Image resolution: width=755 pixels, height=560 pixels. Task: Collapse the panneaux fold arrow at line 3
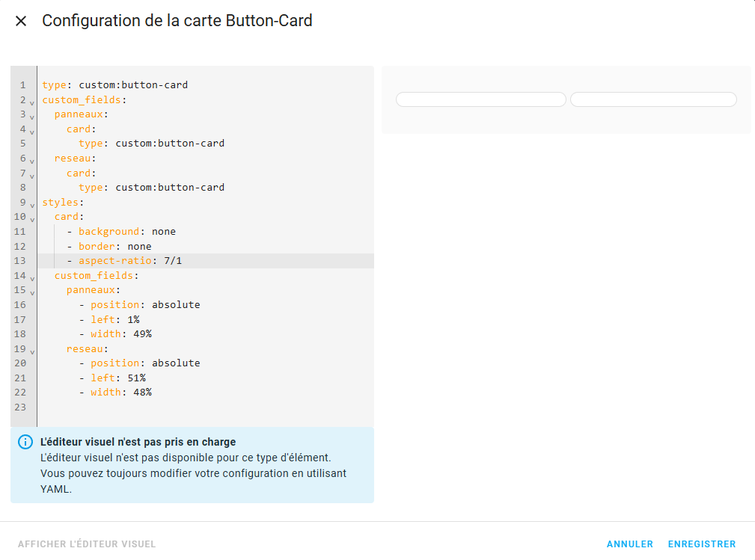31,117
